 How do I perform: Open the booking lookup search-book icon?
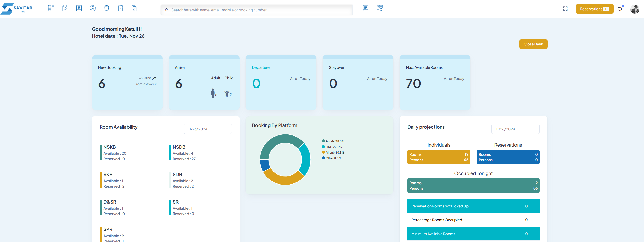(x=380, y=8)
